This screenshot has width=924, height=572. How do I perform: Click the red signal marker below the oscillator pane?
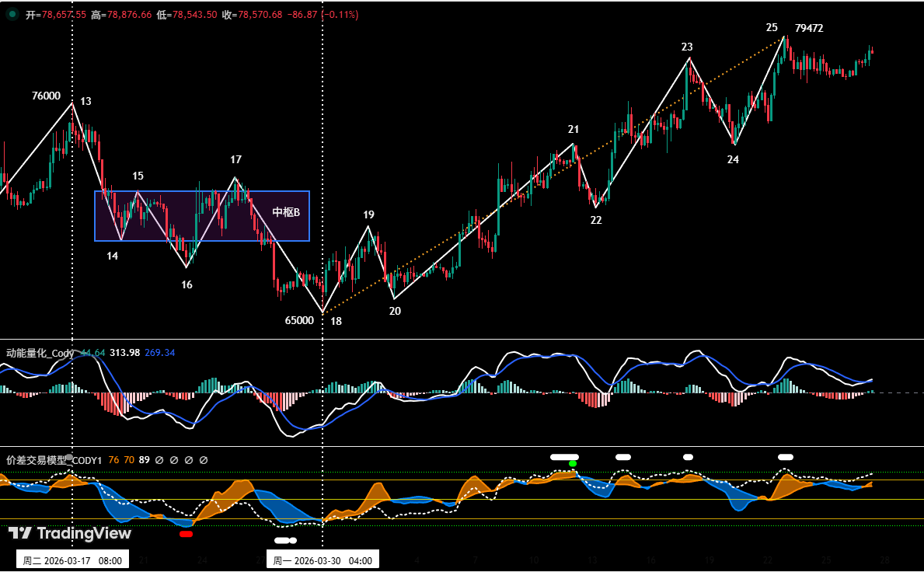186,535
